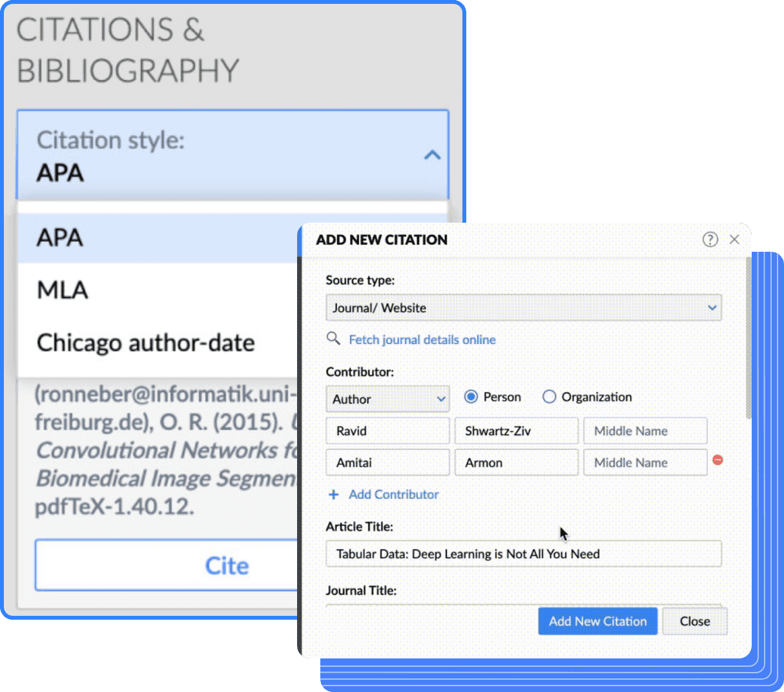Click the dialog's vertical scrollbar
The width and height of the screenshot is (784, 692).
tap(748, 336)
